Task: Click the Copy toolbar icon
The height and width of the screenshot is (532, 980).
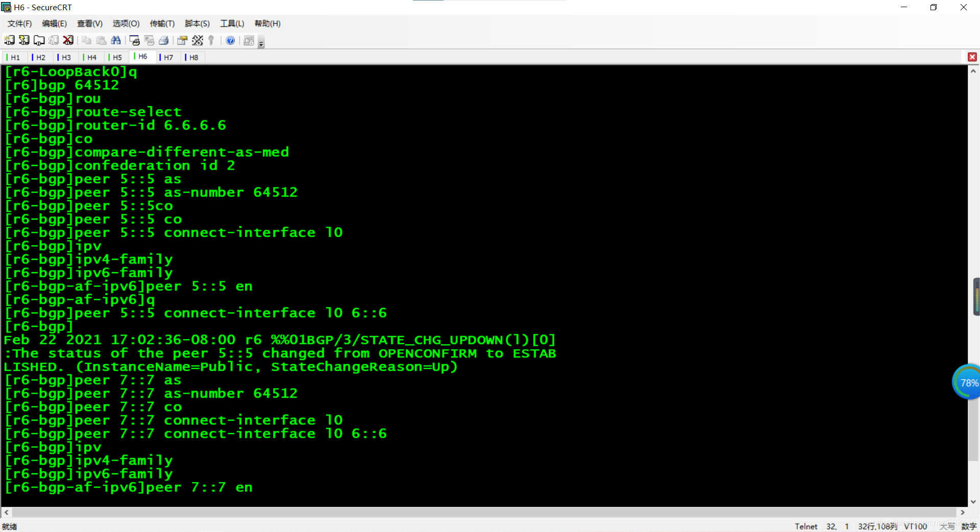Action: pos(87,40)
